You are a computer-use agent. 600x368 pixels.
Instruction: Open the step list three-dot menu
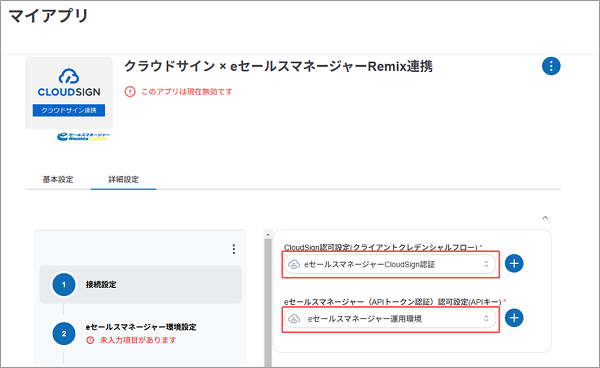click(x=234, y=249)
